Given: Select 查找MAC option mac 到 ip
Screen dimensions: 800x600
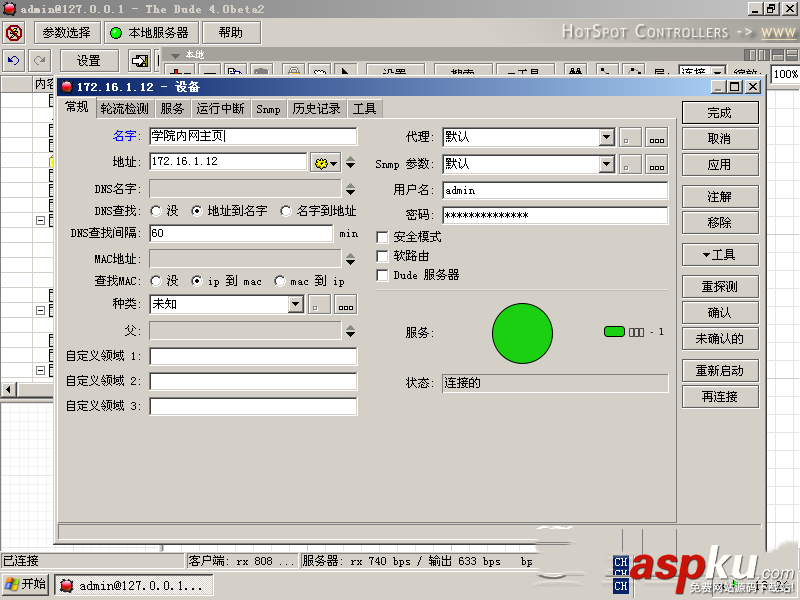Looking at the screenshot, I should tap(280, 281).
